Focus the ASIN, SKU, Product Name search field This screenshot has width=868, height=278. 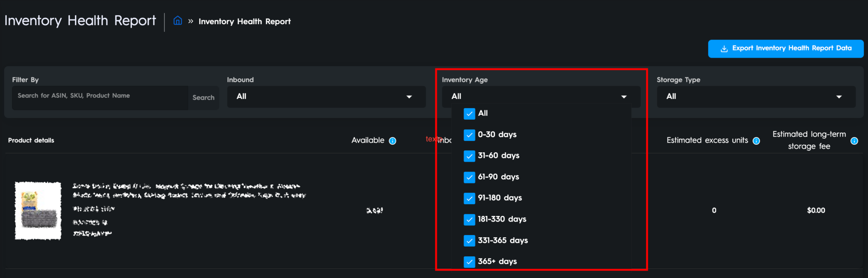(x=100, y=97)
